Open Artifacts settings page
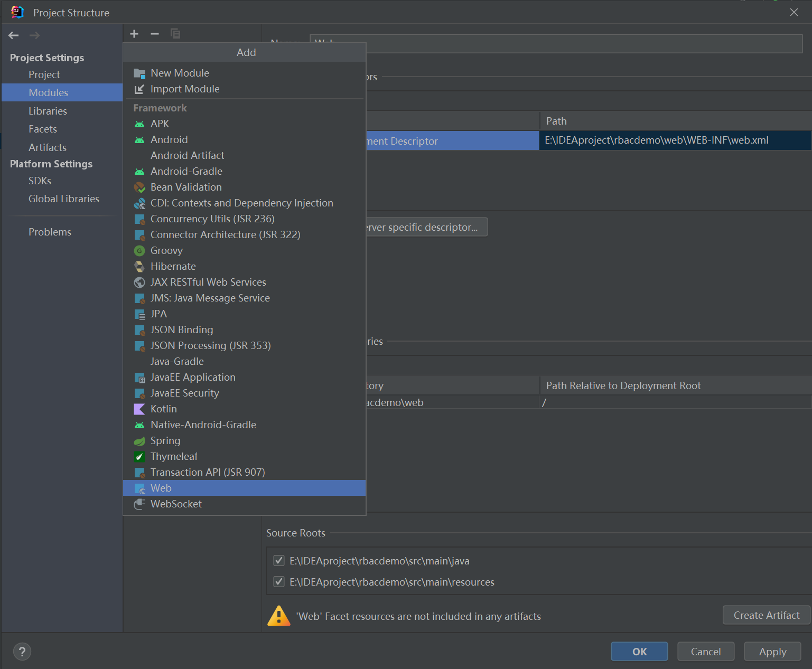The width and height of the screenshot is (812, 669). [62, 147]
